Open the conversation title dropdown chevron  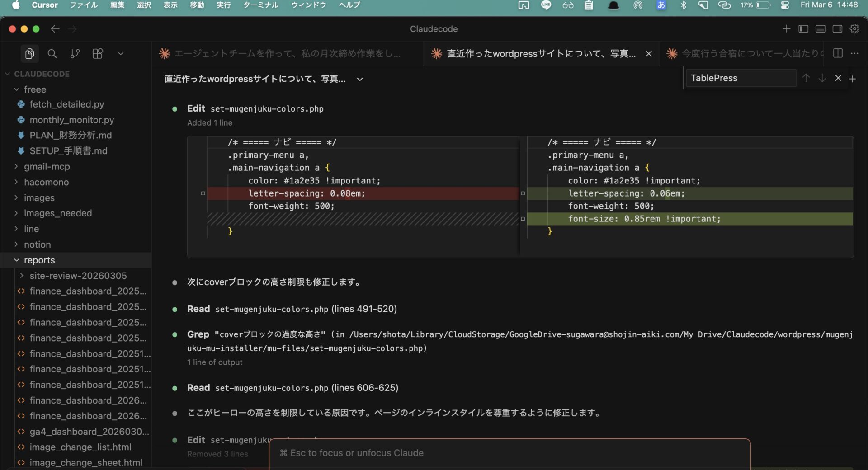pyautogui.click(x=360, y=80)
